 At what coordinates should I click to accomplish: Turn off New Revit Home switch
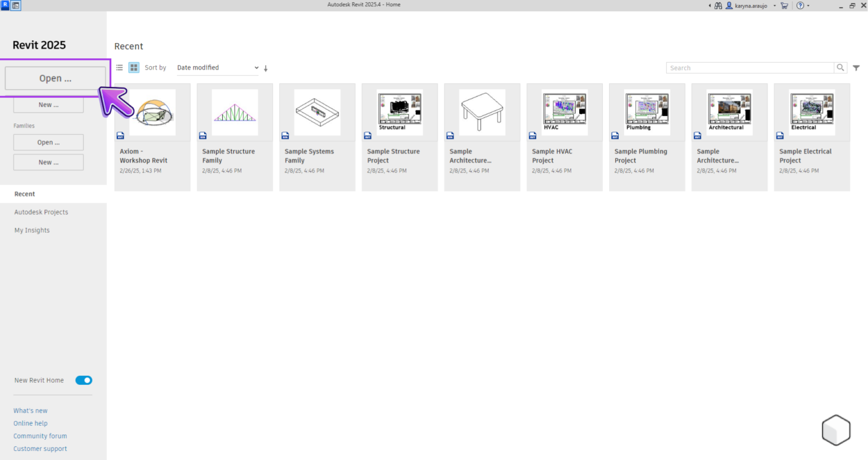[x=84, y=380]
